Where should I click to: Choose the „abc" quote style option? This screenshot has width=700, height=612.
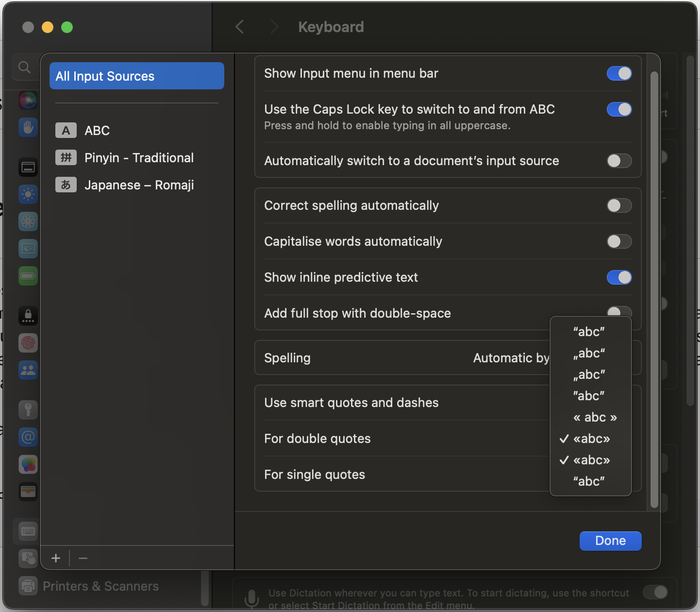click(x=589, y=353)
